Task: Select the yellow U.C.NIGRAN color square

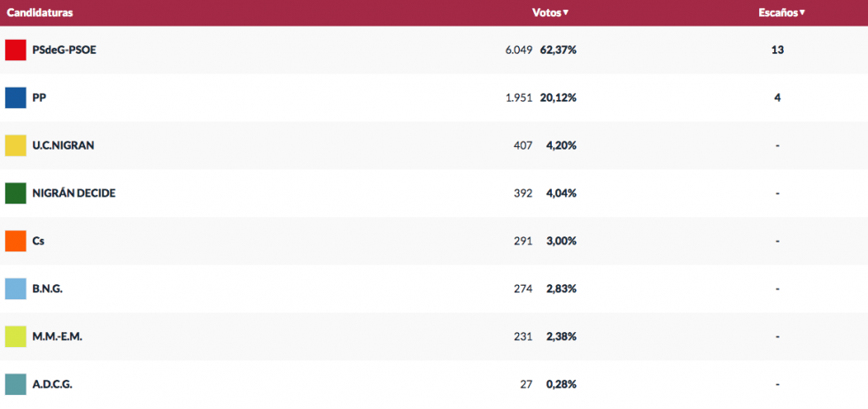Action: click(15, 145)
